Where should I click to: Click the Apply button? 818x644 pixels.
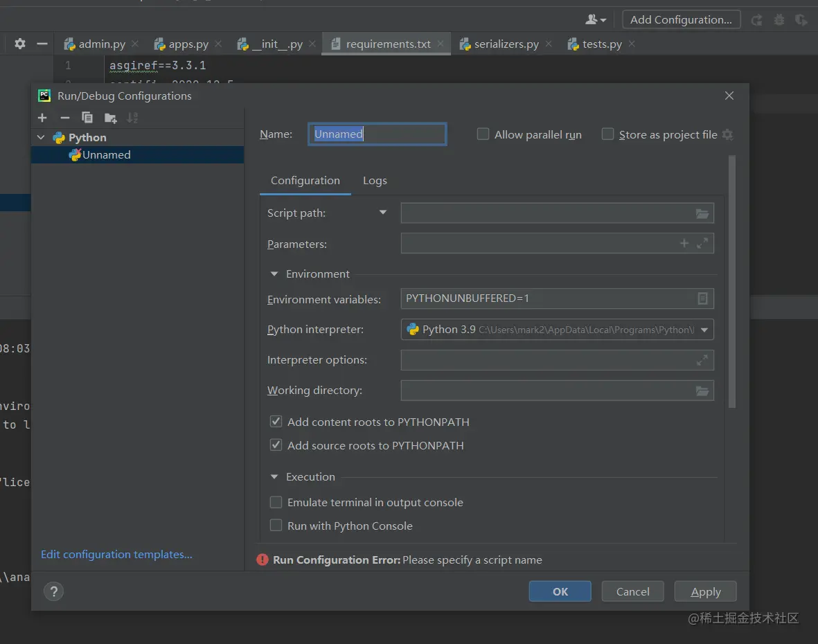705,591
